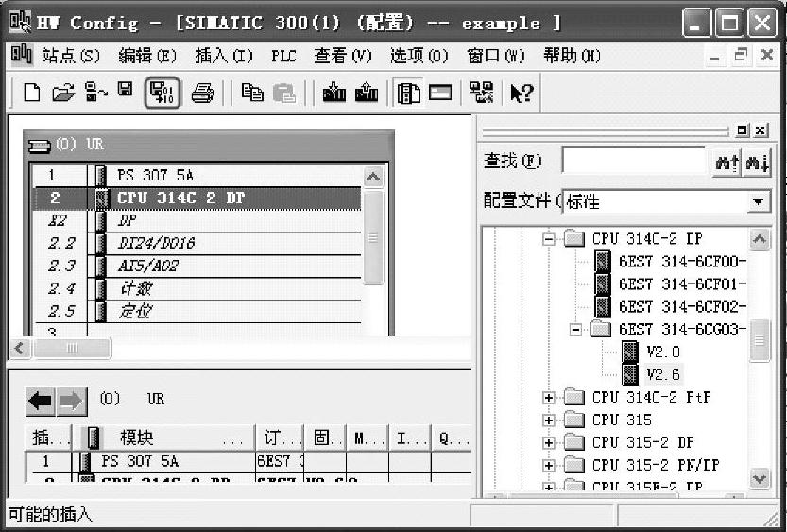Click the 订 order number column header
The width and height of the screenshot is (787, 532).
point(279,438)
